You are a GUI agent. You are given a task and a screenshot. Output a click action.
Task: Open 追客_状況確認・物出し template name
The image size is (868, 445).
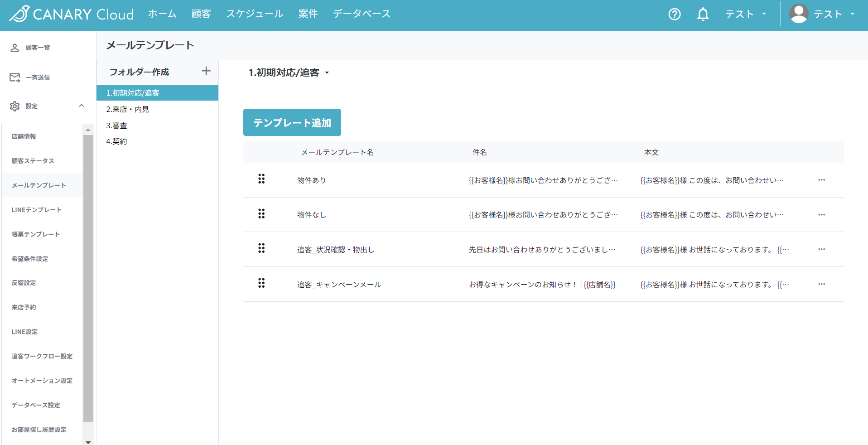[x=336, y=250]
